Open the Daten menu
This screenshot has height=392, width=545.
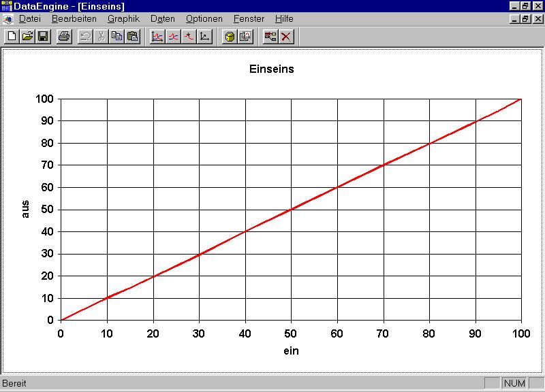[162, 19]
